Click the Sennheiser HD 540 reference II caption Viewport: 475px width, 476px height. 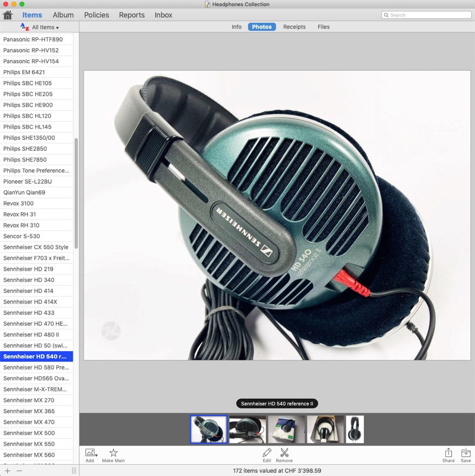tap(277, 404)
